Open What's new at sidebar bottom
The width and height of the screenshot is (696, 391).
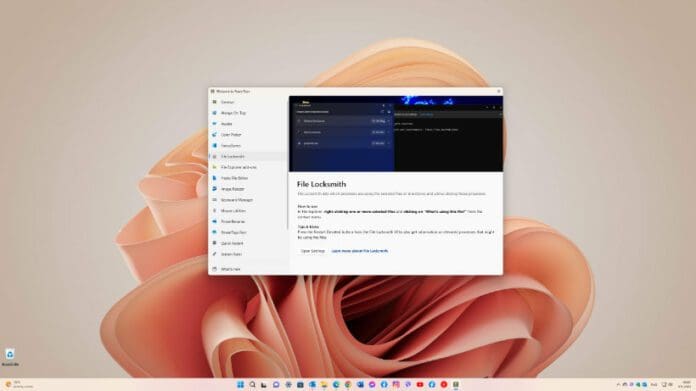pyautogui.click(x=247, y=269)
